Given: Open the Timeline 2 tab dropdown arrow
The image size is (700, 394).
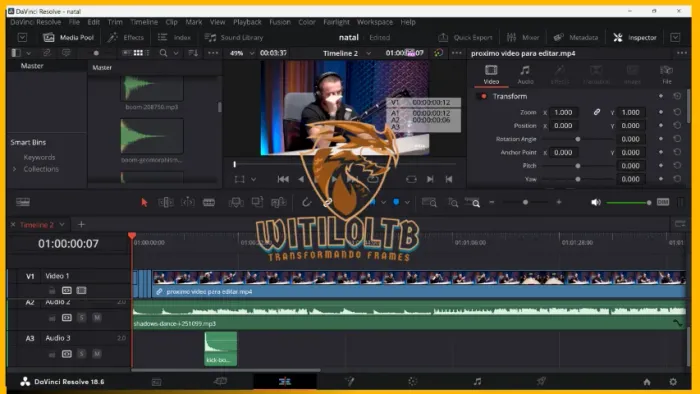Looking at the screenshot, I should 62,224.
